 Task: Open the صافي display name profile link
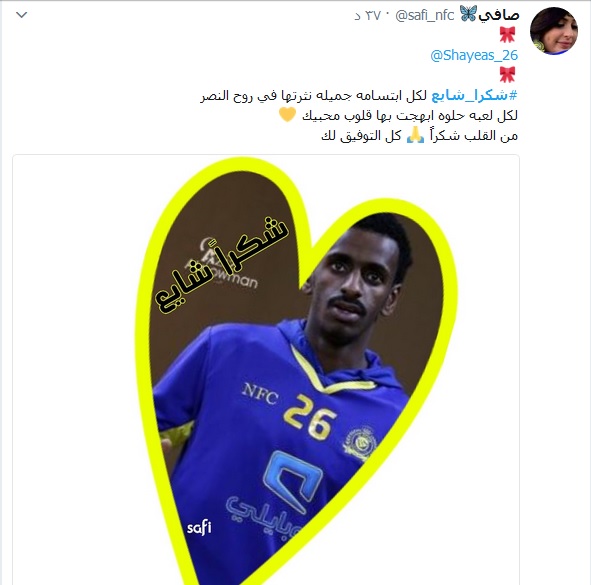pyautogui.click(x=499, y=15)
